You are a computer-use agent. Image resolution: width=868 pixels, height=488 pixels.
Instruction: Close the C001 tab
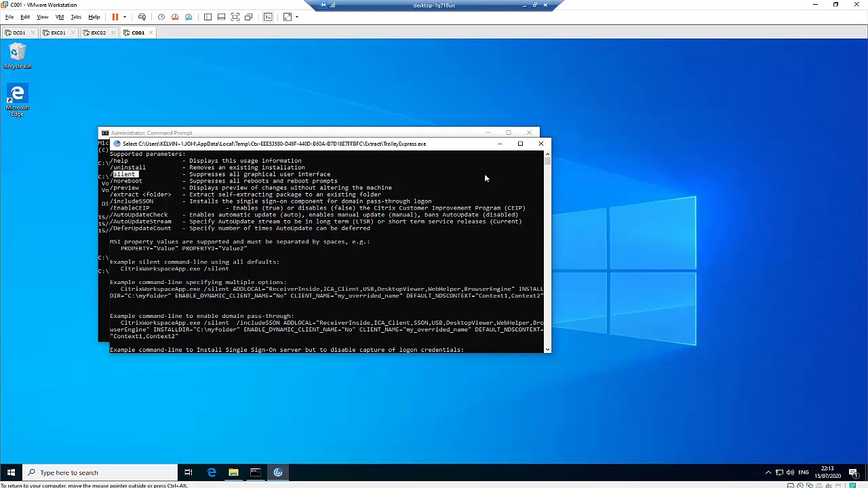tap(151, 33)
